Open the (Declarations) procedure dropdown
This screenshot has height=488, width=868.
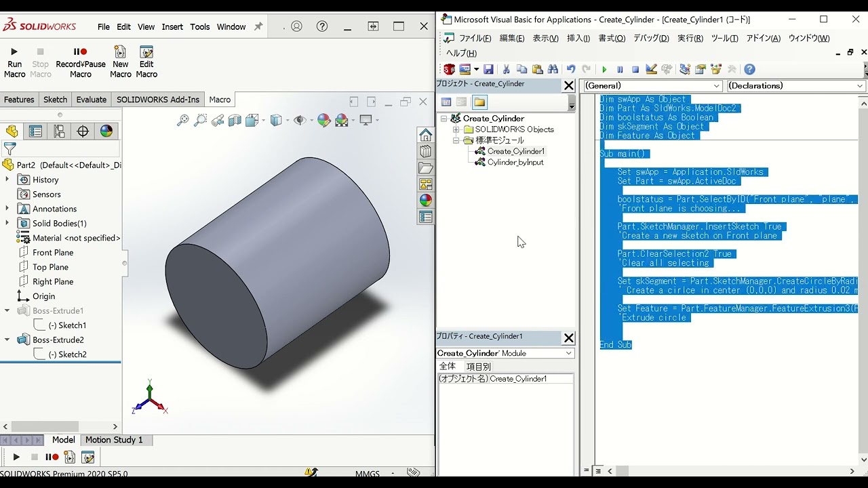pos(861,86)
